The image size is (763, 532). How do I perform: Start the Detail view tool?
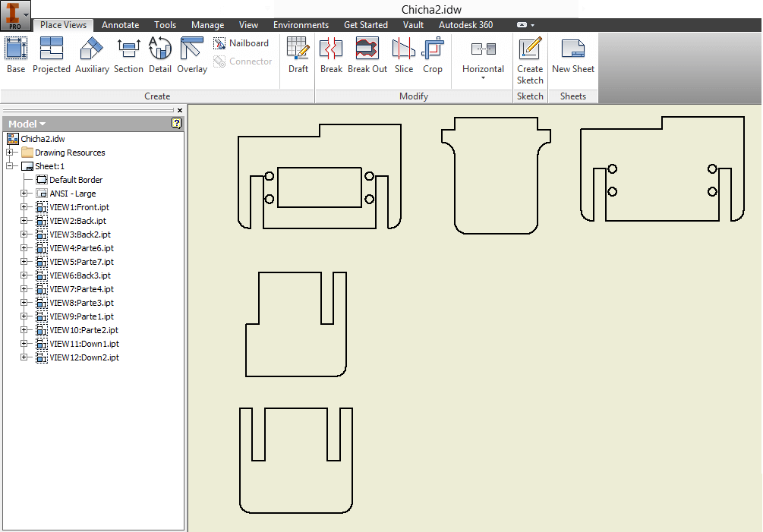pyautogui.click(x=160, y=55)
